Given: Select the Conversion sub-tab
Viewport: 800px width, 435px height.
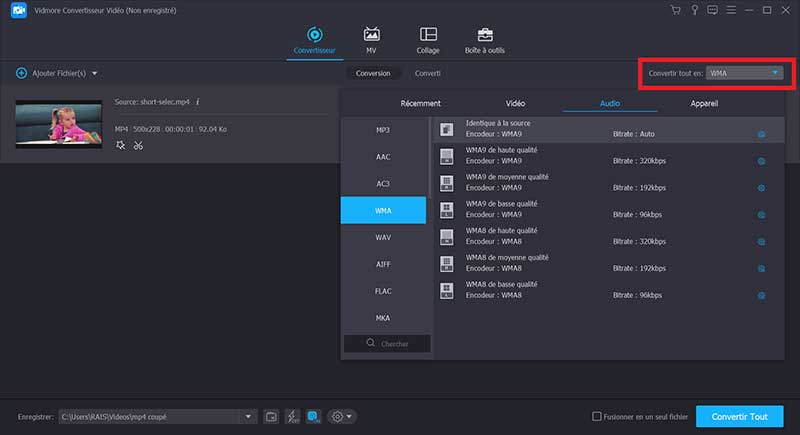Looking at the screenshot, I should tap(373, 73).
